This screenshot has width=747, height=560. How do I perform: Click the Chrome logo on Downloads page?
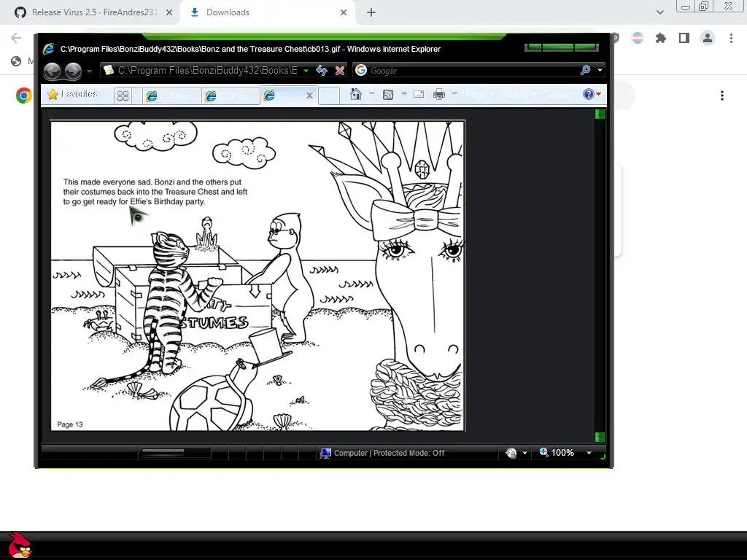coord(24,96)
